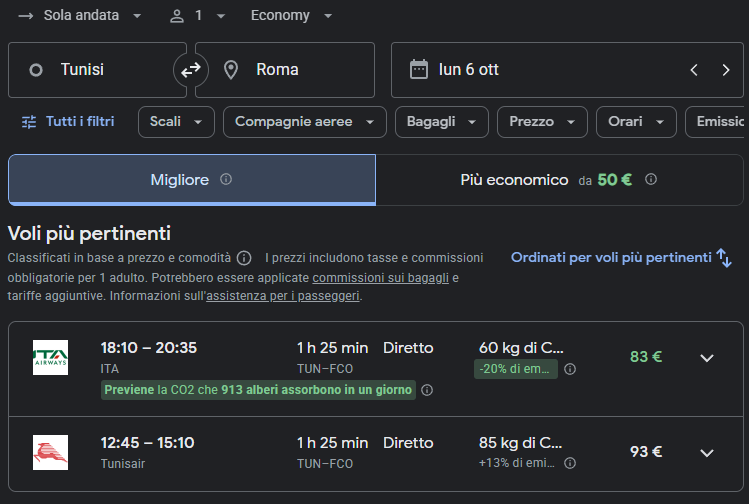Swap origin and destination cities

tap(191, 70)
